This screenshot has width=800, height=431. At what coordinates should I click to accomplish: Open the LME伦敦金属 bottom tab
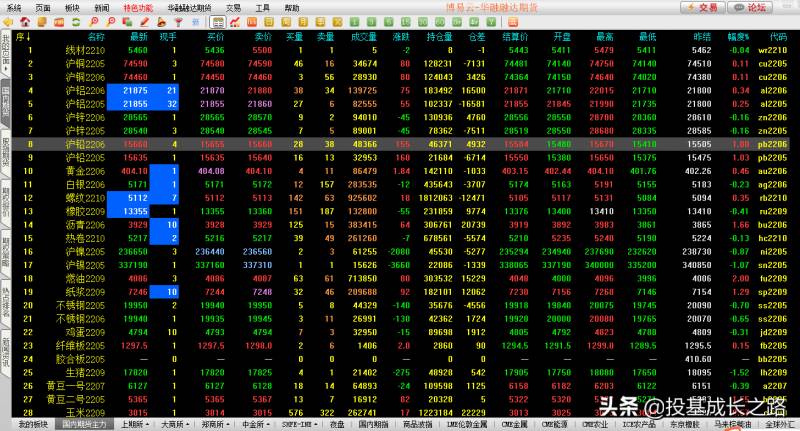(467, 424)
